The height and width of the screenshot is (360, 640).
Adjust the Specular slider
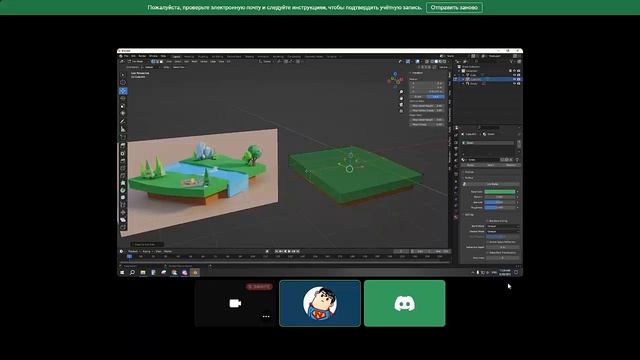pyautogui.click(x=500, y=202)
